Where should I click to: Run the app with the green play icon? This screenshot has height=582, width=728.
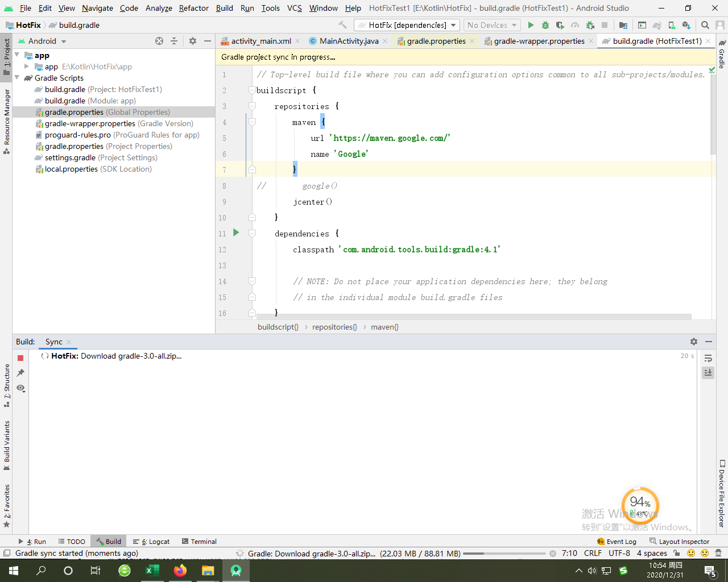tap(531, 25)
